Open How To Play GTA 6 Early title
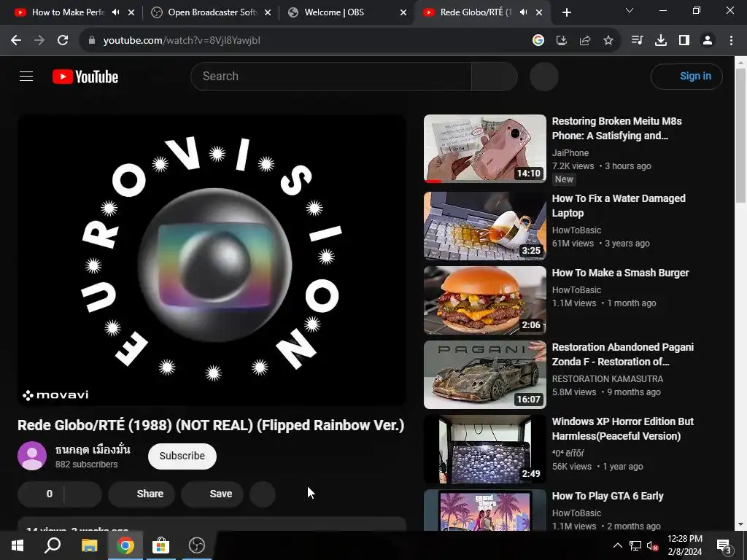Screen dimensions: 747x560 (x=608, y=496)
